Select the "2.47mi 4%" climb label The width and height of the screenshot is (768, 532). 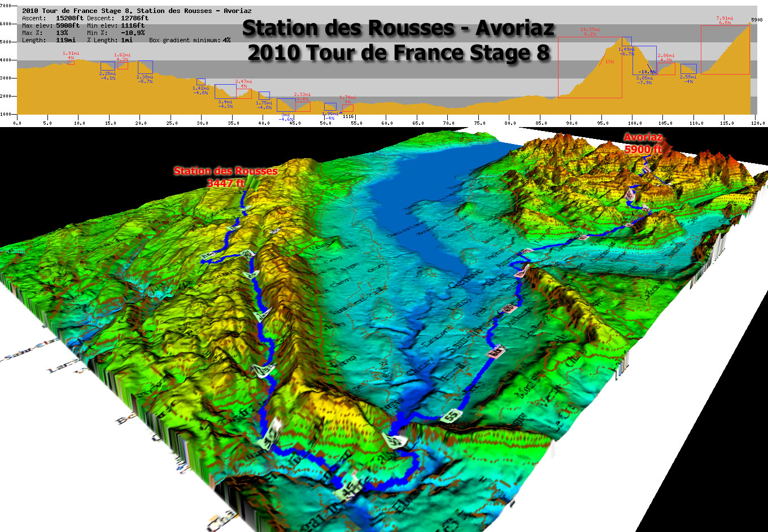tap(244, 84)
